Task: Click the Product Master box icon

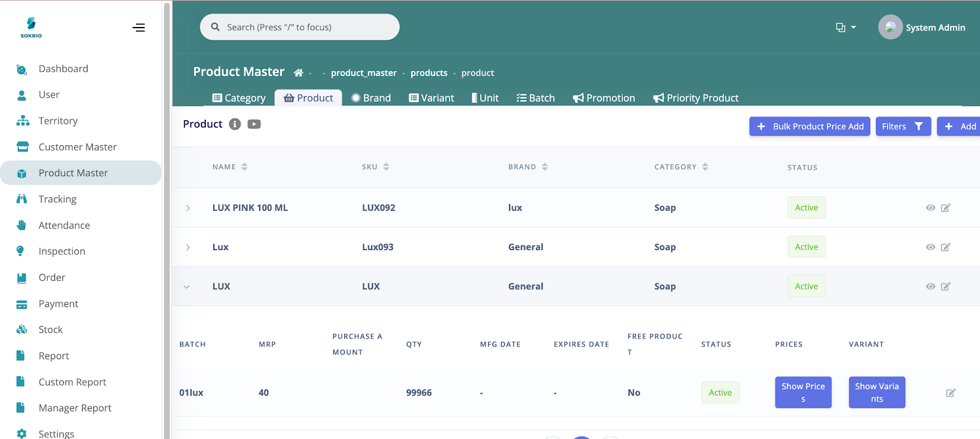Action: (22, 174)
